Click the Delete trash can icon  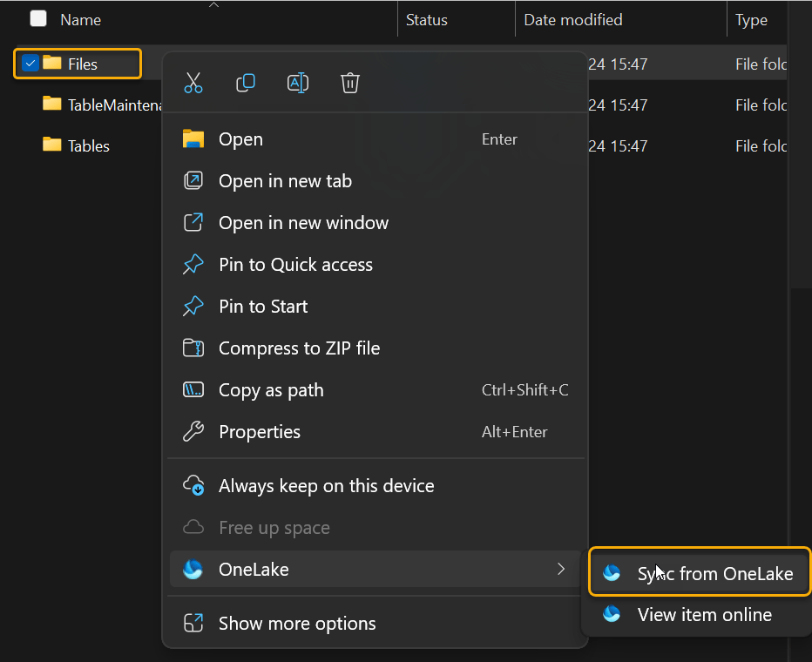click(x=350, y=83)
